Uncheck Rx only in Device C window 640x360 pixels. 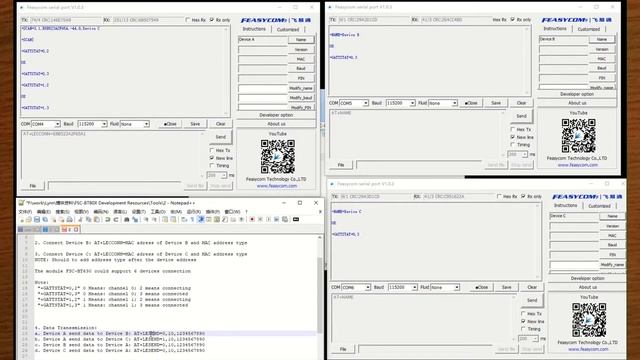(x=523, y=196)
